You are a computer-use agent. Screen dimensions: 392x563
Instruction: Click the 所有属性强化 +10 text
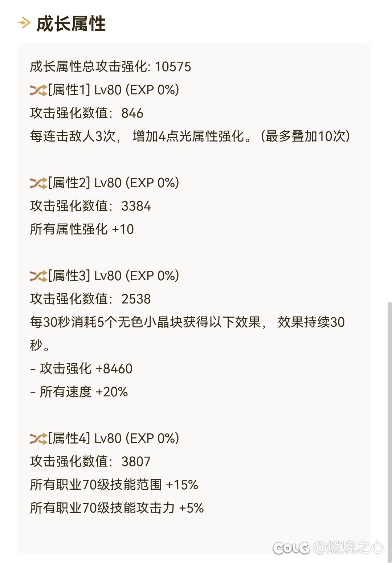(82, 229)
